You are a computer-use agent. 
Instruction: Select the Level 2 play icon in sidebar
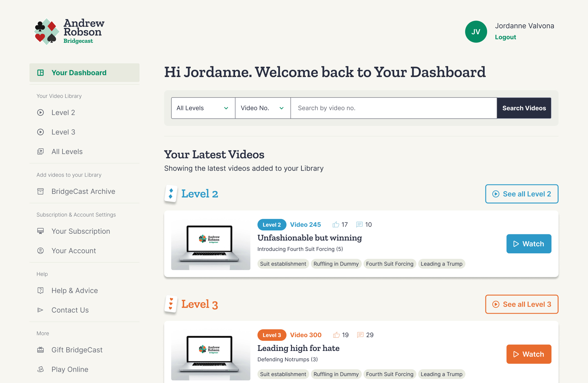click(x=40, y=112)
